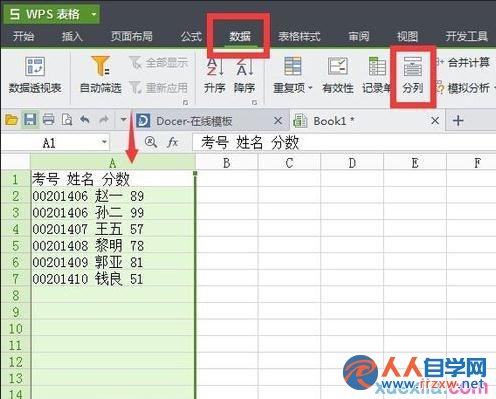Click the select-all corner box
The width and height of the screenshot is (496, 399).
(x=16, y=162)
